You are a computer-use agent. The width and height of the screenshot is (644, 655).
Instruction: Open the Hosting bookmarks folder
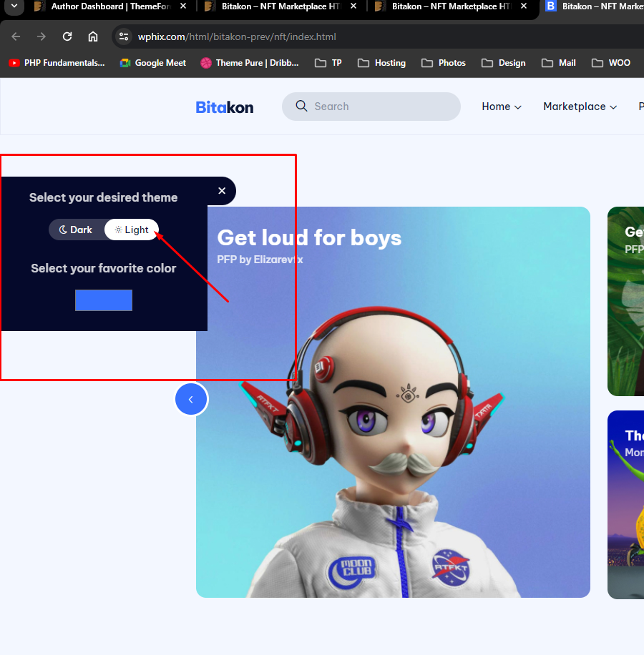click(382, 63)
